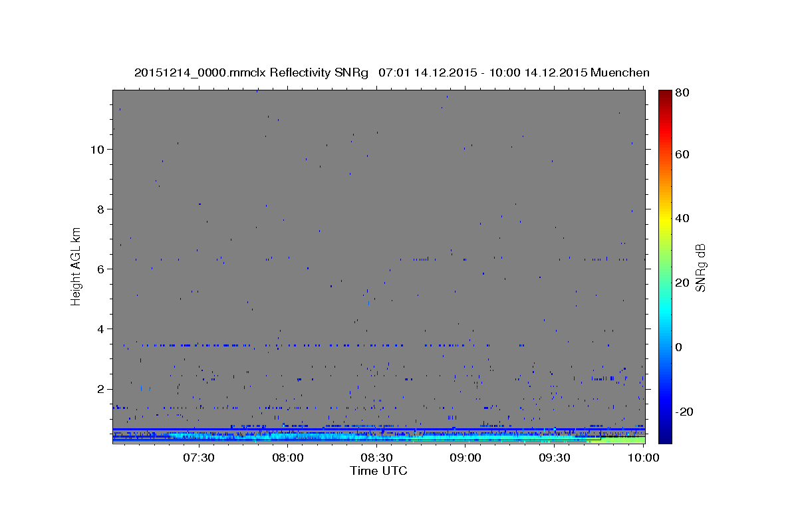Click the 'Height AGL km' y-axis label
This screenshot has height=532, width=798.
[76, 266]
